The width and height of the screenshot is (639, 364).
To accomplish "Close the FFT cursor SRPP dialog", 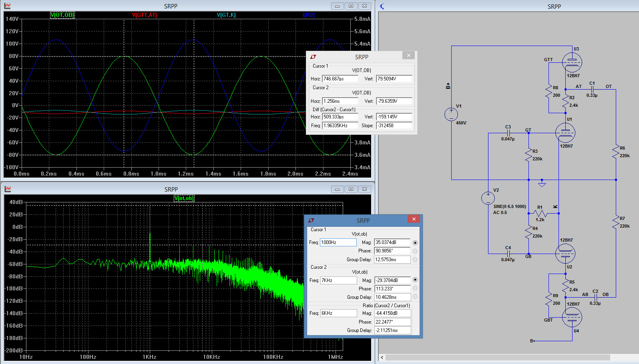I will [414, 219].
